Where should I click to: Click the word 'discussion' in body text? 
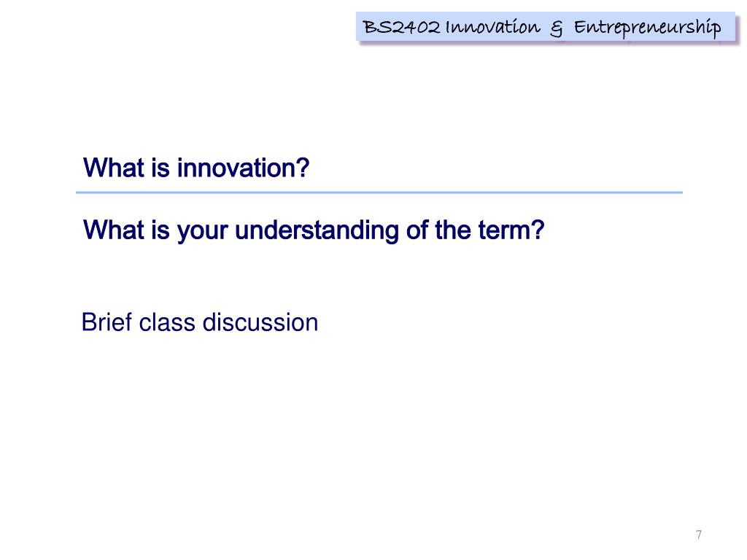click(260, 322)
